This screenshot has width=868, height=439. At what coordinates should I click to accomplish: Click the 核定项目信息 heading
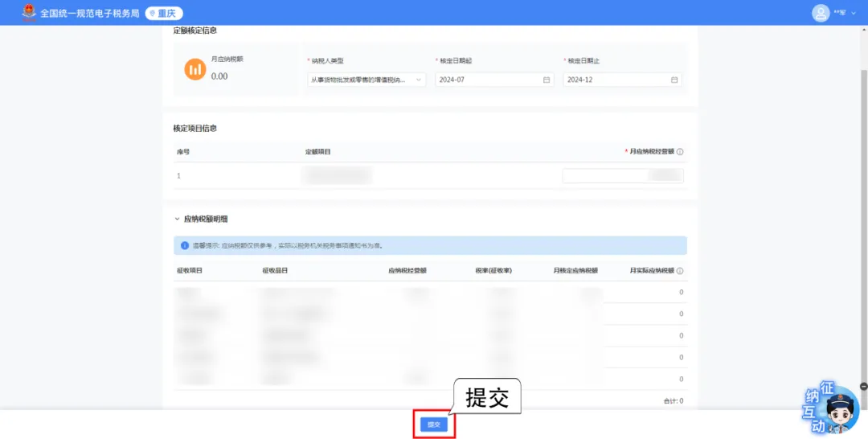[194, 128]
